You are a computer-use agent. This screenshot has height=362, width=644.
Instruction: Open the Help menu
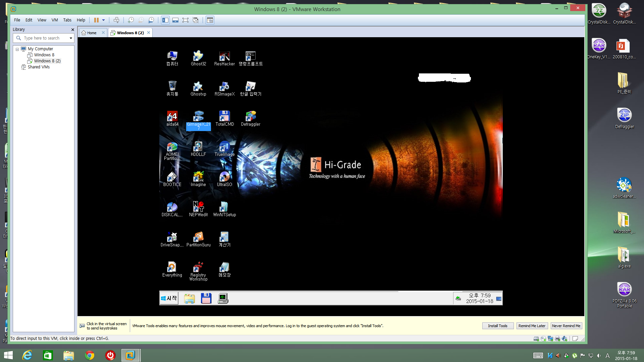[x=81, y=20]
